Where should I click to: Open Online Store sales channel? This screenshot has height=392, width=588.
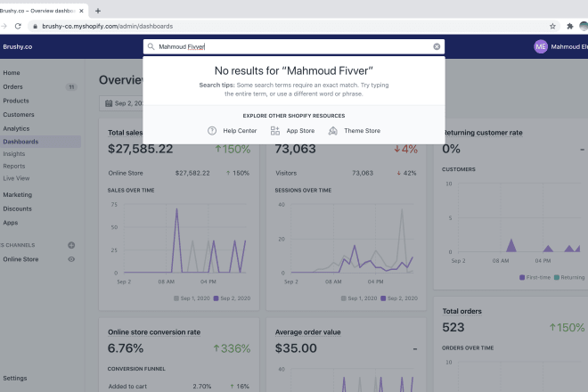tap(21, 259)
